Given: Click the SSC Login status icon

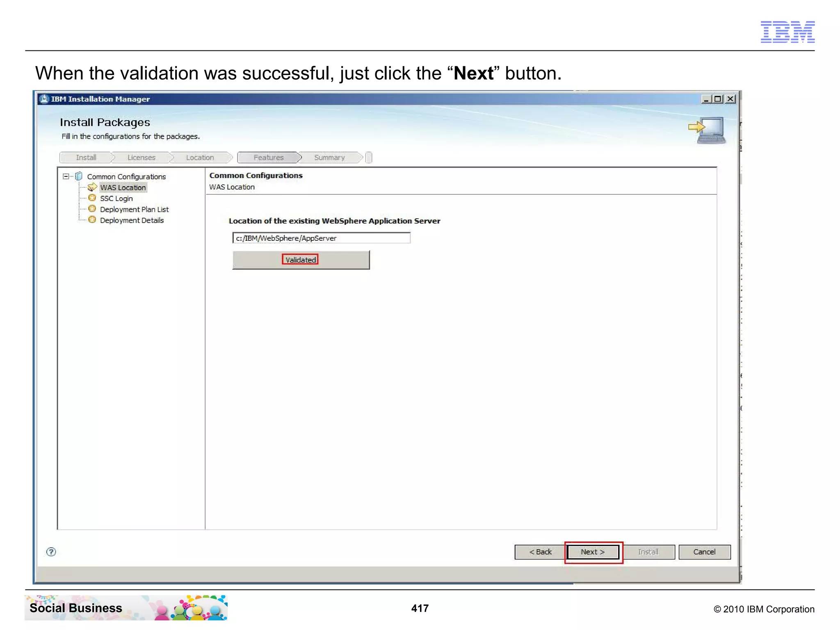Looking at the screenshot, I should 92,198.
